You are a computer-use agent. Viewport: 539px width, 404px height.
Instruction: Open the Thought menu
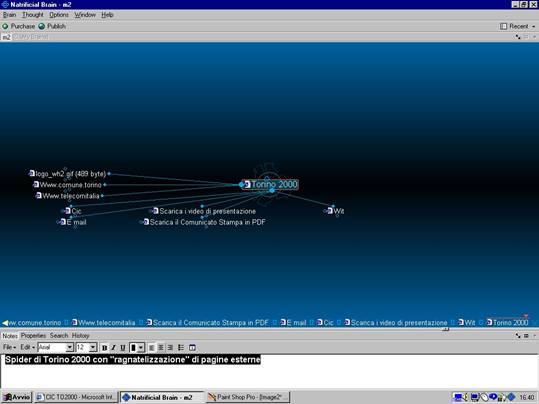(33, 15)
